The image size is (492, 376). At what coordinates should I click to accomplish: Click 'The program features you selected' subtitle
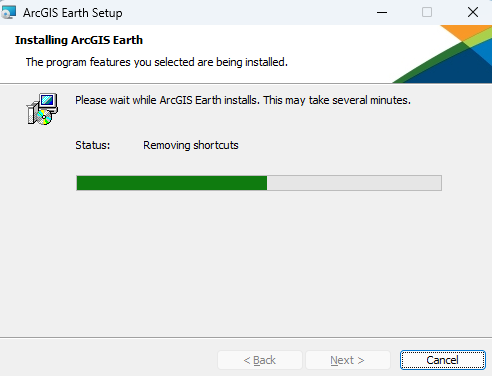click(x=157, y=62)
